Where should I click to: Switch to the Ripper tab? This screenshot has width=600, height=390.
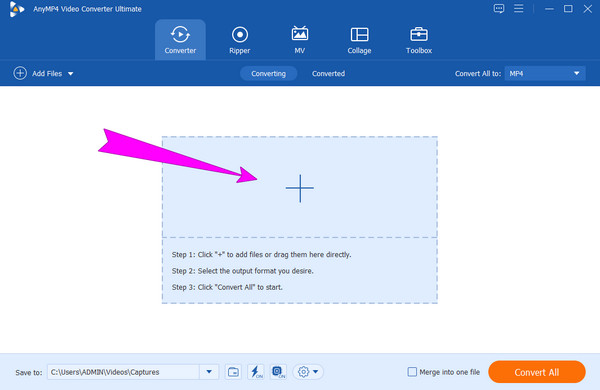click(240, 40)
